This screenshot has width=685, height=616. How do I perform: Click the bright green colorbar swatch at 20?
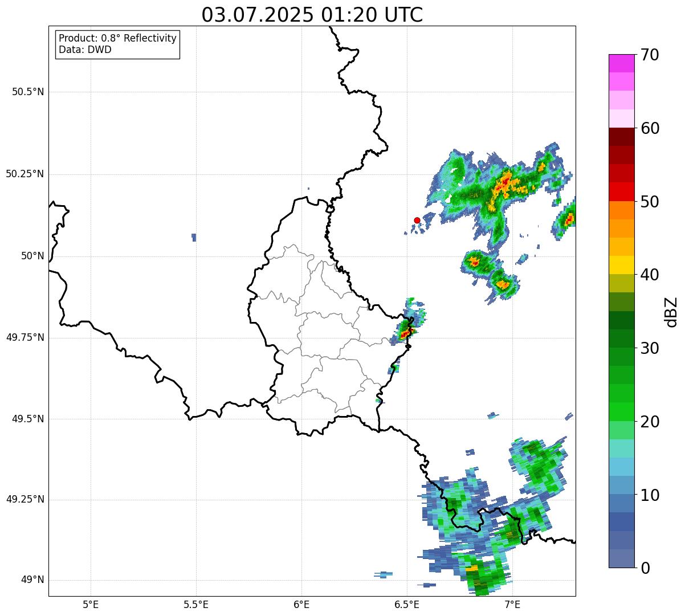[x=622, y=412]
